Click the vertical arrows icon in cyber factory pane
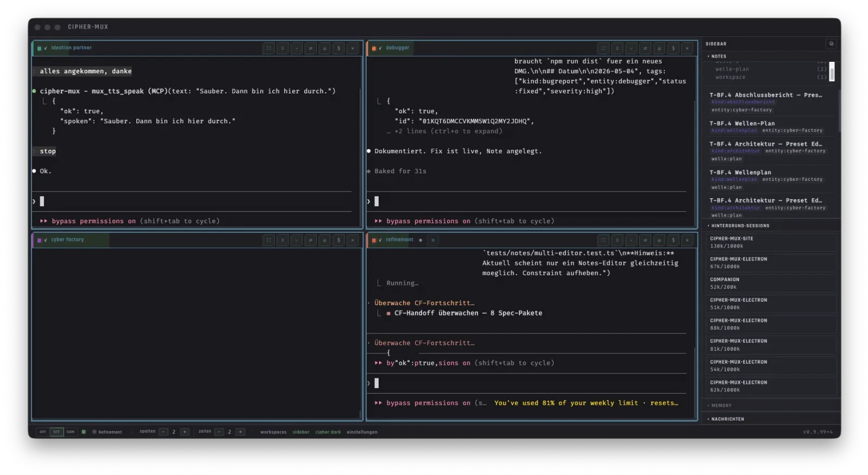 [282, 240]
